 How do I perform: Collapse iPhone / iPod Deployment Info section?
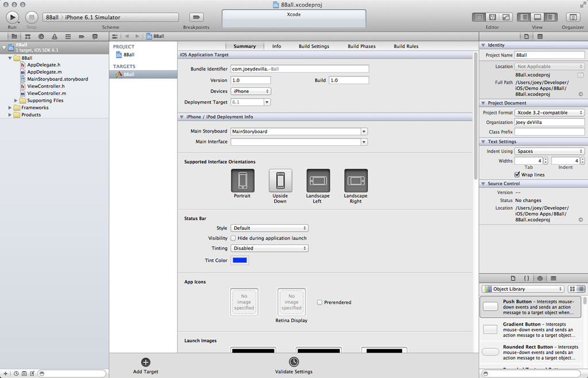pyautogui.click(x=182, y=117)
